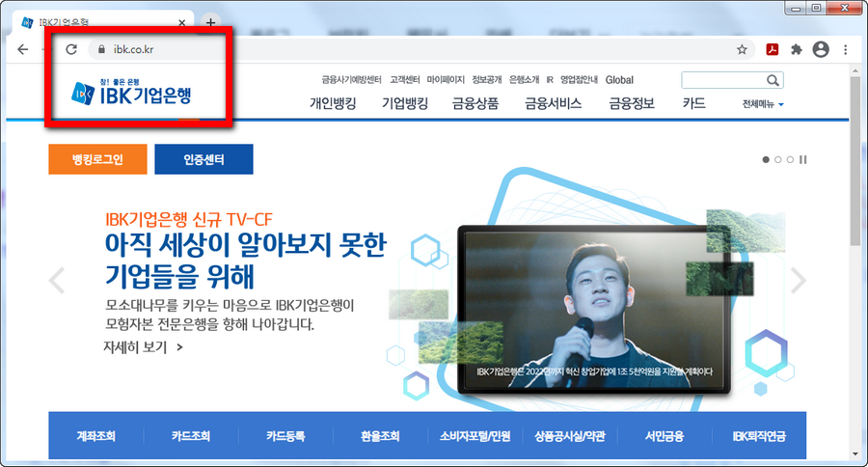Click the banner headline 아직 세상이 알아보지 못한

246,244
